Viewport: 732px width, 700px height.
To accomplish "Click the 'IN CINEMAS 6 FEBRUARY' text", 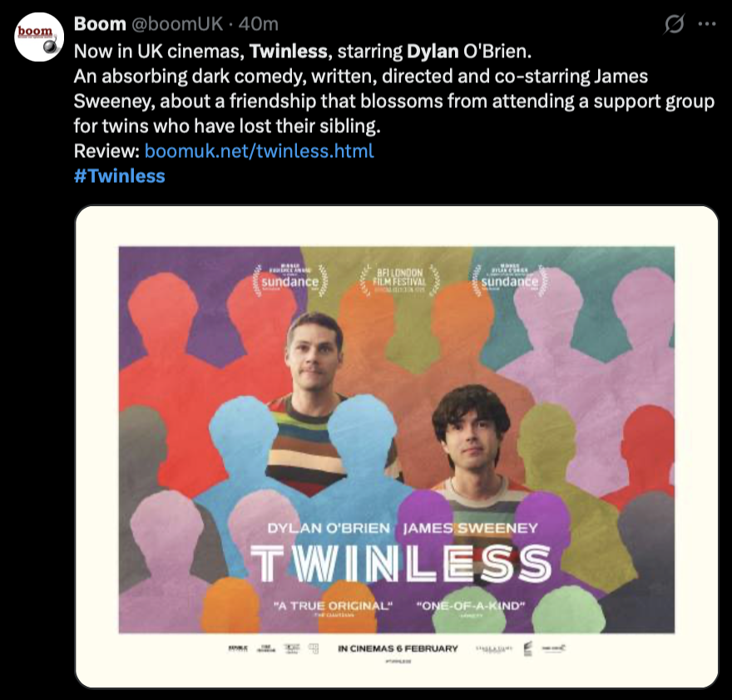I will click(x=398, y=648).
